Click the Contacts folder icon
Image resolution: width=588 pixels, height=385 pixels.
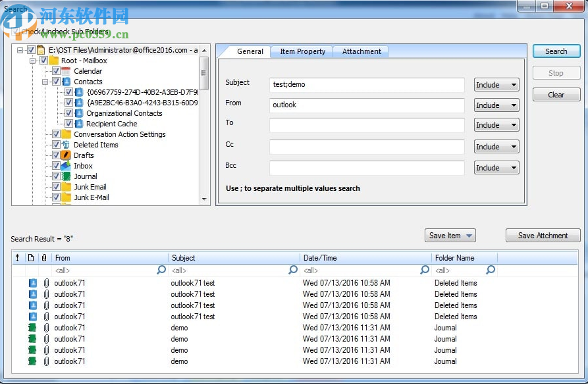tap(65, 82)
